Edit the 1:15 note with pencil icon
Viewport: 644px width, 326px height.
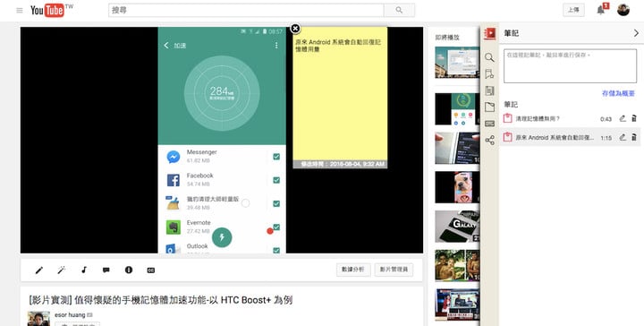623,137
